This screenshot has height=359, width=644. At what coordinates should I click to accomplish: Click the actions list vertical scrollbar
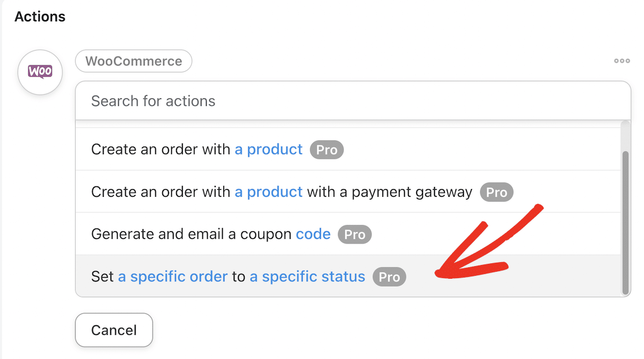(624, 222)
